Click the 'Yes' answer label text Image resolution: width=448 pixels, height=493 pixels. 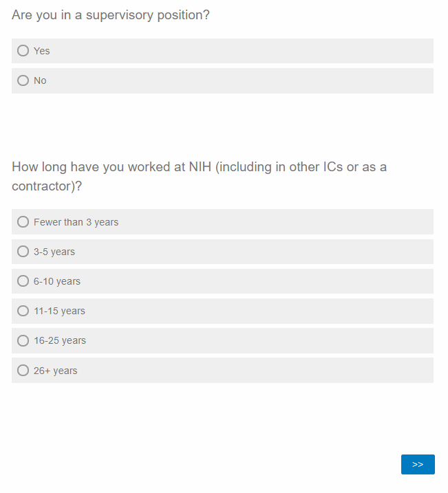pyautogui.click(x=42, y=51)
